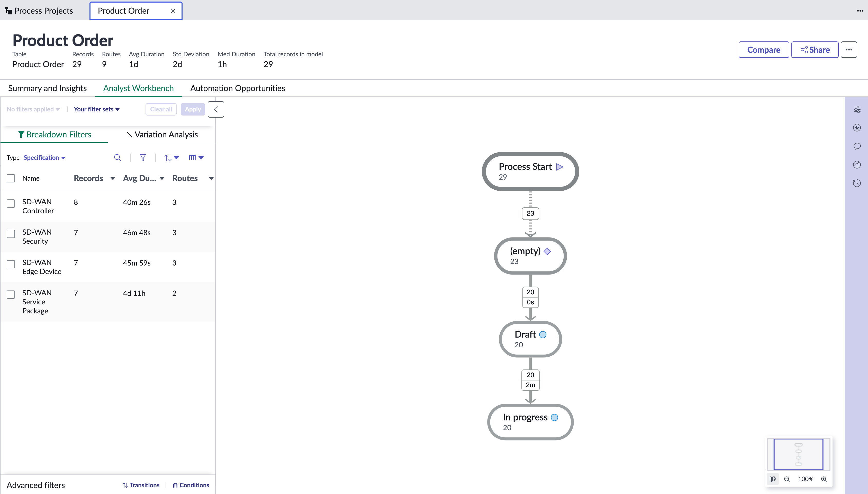
Task: Close the Product Order tab
Action: 173,11
